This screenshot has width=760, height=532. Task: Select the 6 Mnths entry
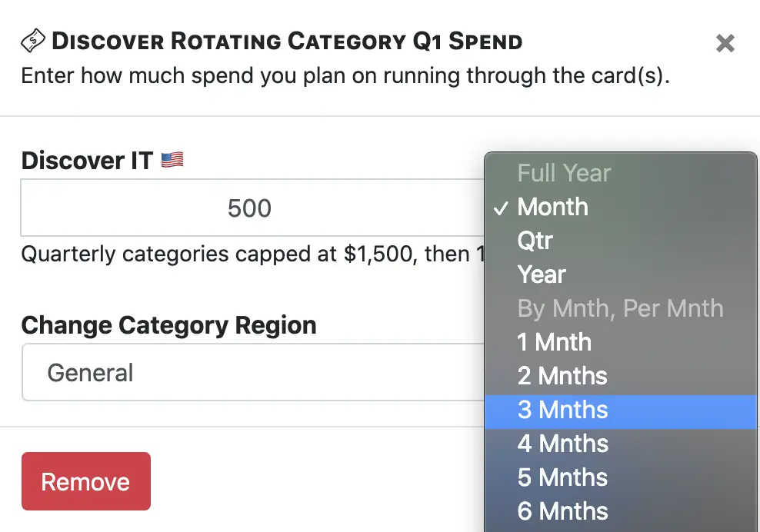(621, 511)
